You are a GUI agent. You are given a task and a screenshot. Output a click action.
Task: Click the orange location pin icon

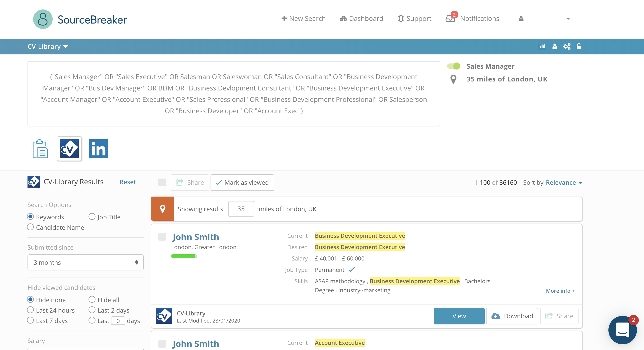[162, 209]
